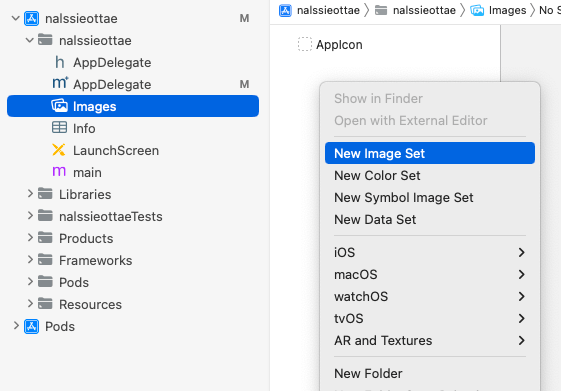Expand the Frameworks folder
This screenshot has height=391, width=561.
click(30, 260)
